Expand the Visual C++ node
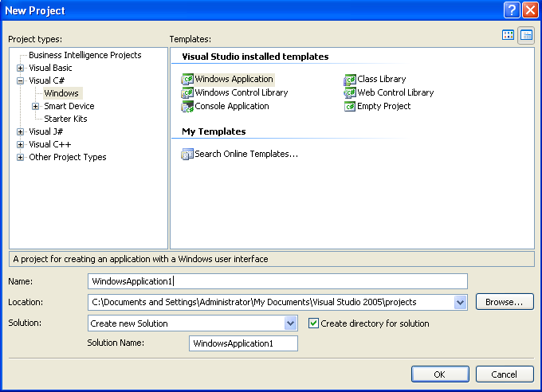This screenshot has width=542, height=392. click(x=21, y=145)
